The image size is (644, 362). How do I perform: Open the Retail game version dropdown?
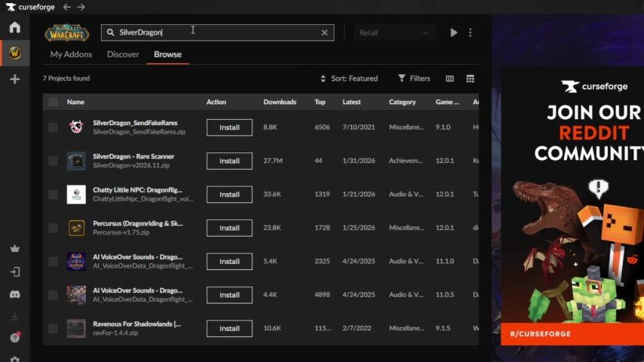coord(393,33)
